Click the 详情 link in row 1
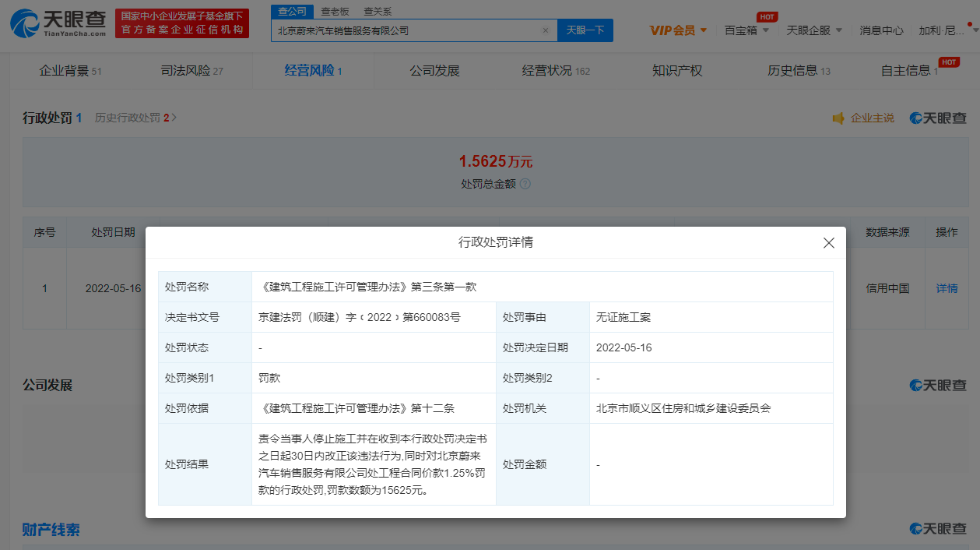 [x=947, y=288]
